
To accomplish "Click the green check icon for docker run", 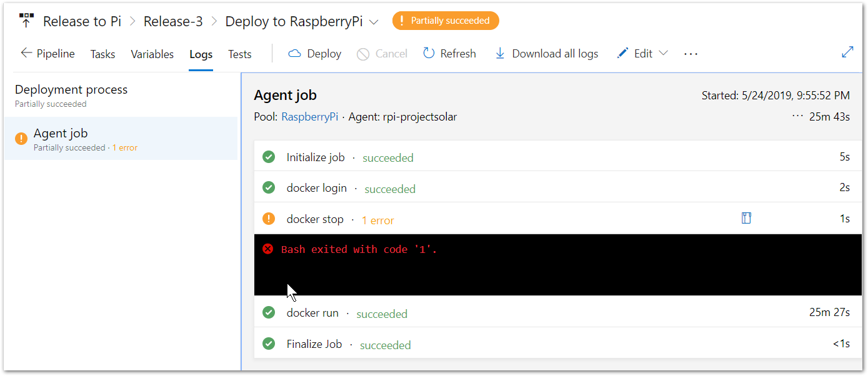I will coord(269,312).
